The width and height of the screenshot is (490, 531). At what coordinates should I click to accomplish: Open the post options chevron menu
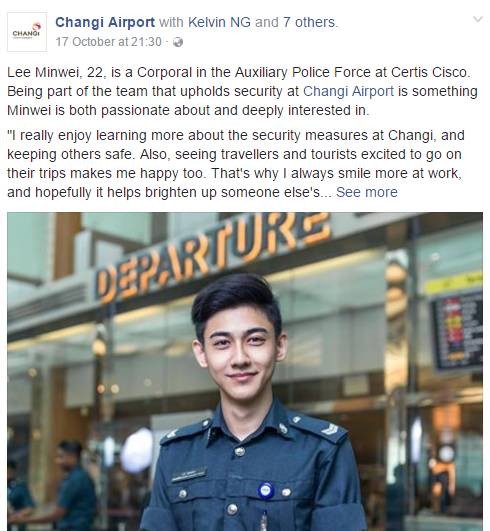(x=477, y=19)
